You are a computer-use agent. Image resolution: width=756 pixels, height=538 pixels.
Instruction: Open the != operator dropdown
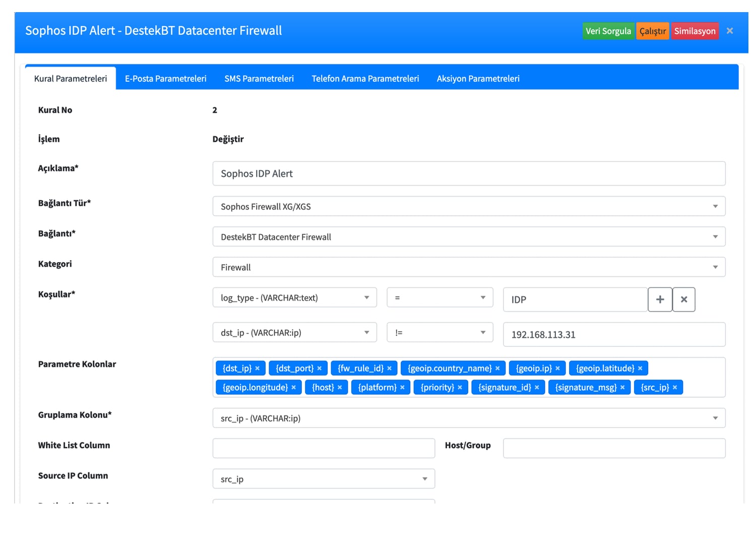pos(439,332)
